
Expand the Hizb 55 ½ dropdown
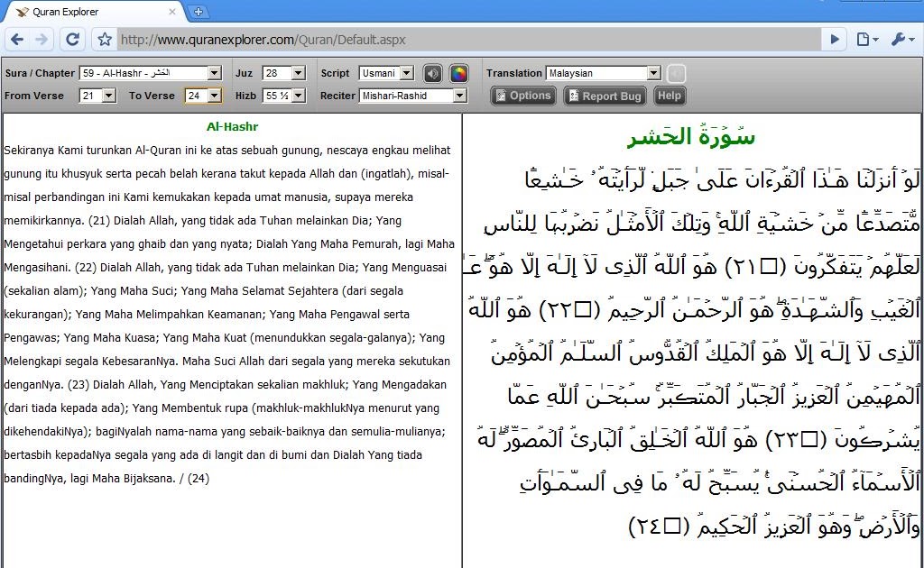(x=284, y=96)
